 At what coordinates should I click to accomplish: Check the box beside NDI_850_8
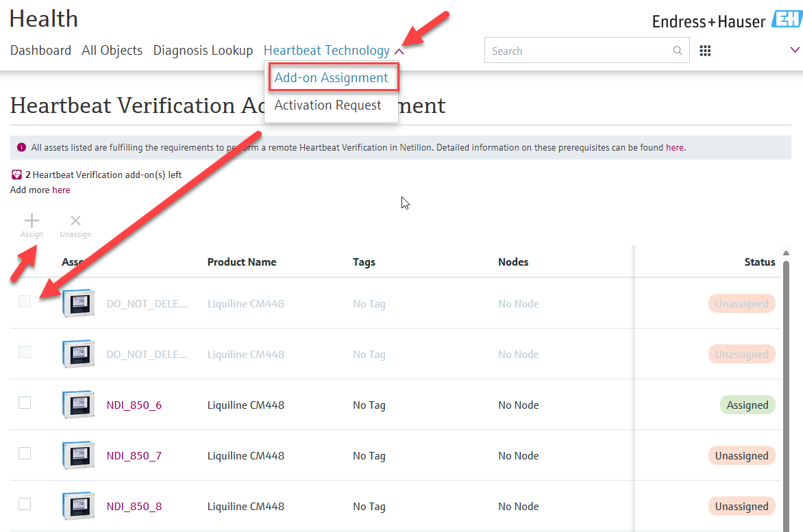25,504
